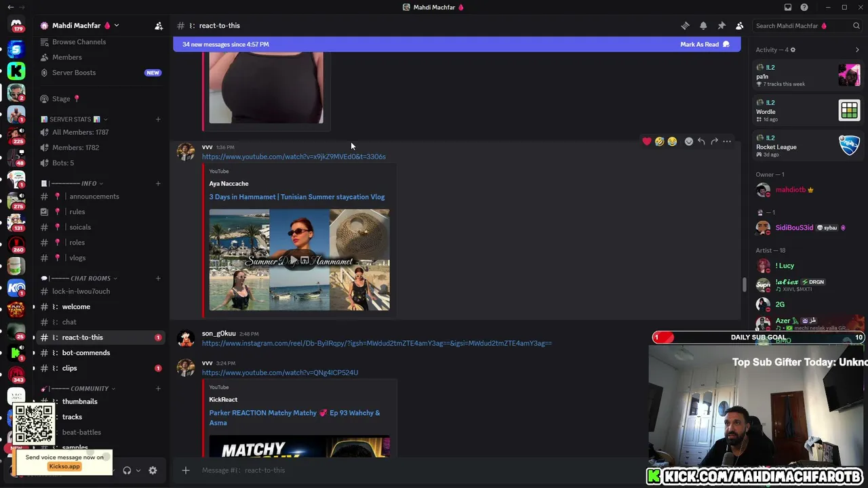Open the green Kick server icon
This screenshot has width=868, height=488.
[x=16, y=70]
